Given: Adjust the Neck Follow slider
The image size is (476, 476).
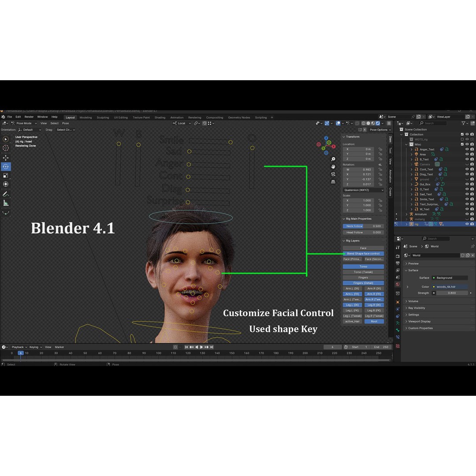Looking at the screenshot, I should pos(363,226).
